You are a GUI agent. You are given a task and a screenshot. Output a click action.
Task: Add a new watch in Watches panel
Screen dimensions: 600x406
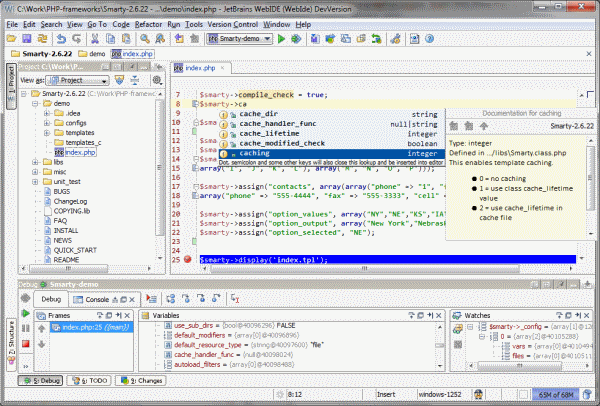point(458,329)
